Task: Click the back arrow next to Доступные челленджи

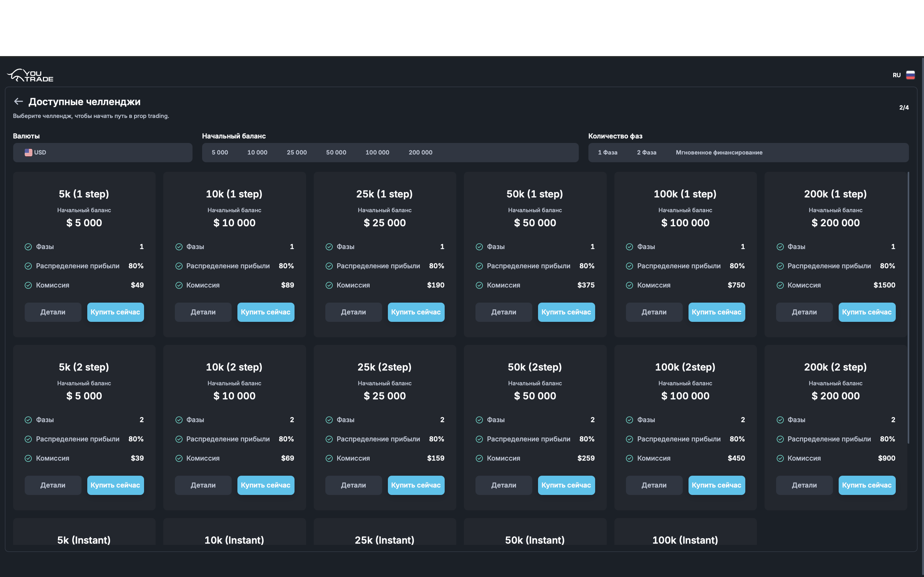Action: tap(18, 102)
